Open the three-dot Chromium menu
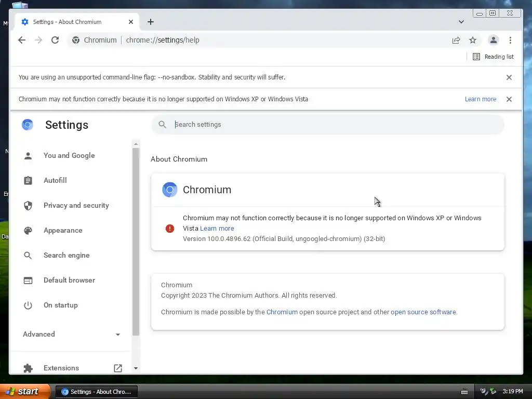The width and height of the screenshot is (532, 399). tap(510, 40)
